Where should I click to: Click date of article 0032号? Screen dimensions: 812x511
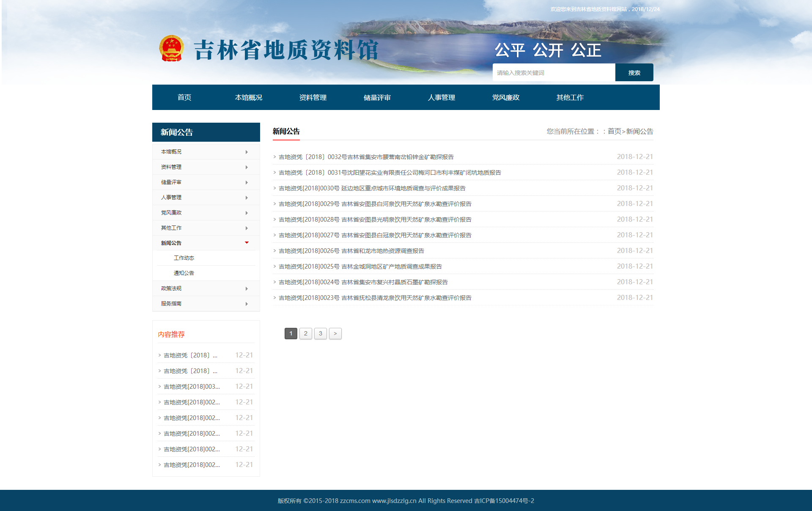coord(635,157)
